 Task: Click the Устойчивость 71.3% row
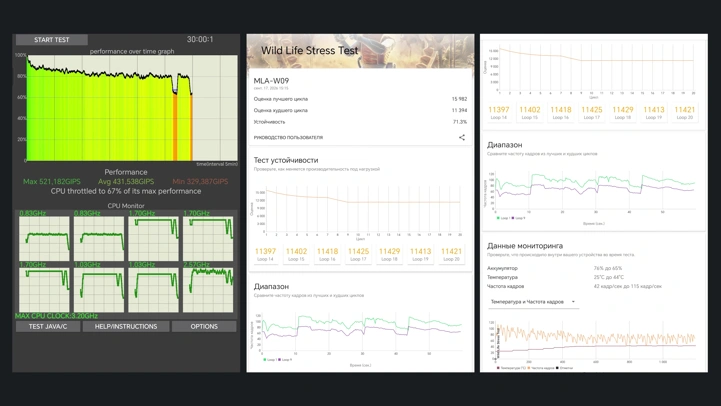360,122
